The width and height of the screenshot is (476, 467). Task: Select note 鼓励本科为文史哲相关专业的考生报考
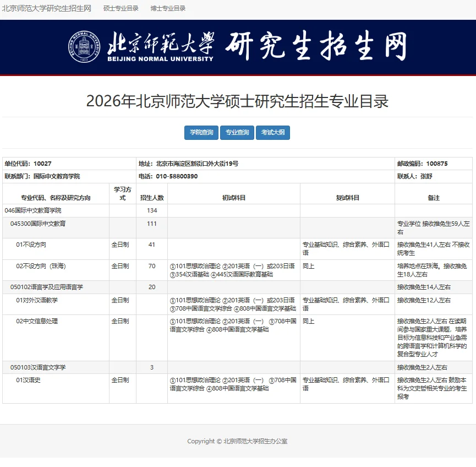click(432, 388)
